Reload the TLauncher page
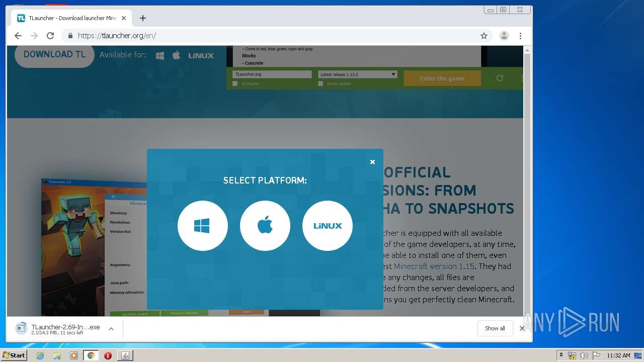This screenshot has height=362, width=644. (x=50, y=36)
